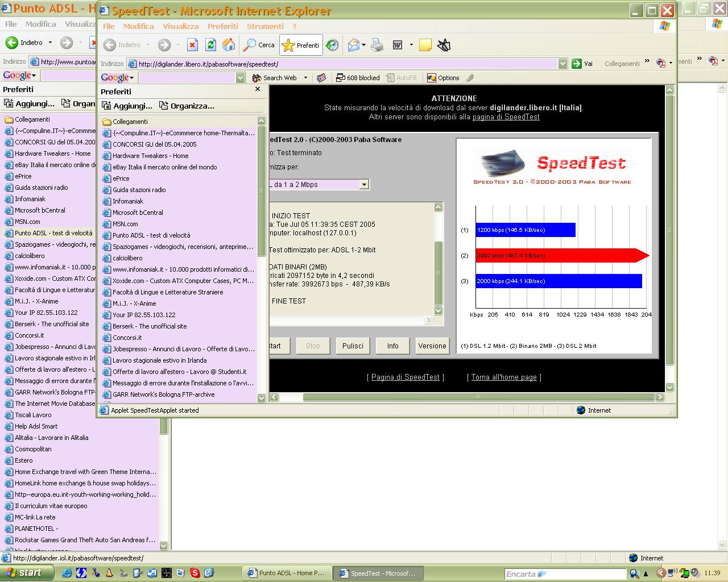Click the Word edit icon in toolbar
728x582 pixels.
pos(398,45)
